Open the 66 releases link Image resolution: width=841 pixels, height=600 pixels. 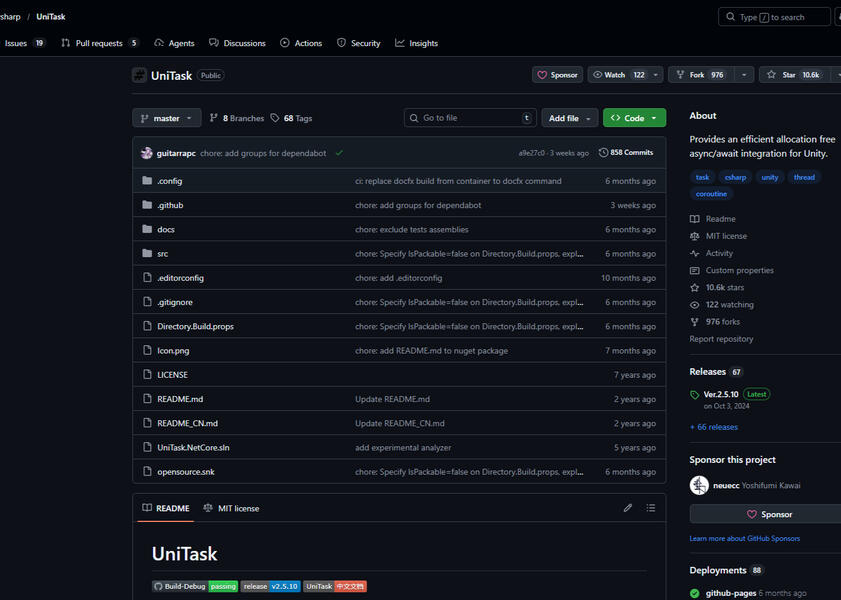[714, 426]
